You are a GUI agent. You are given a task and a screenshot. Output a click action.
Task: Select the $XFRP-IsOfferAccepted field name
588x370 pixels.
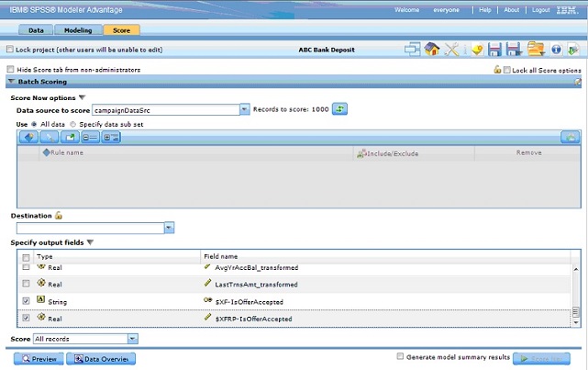253,319
